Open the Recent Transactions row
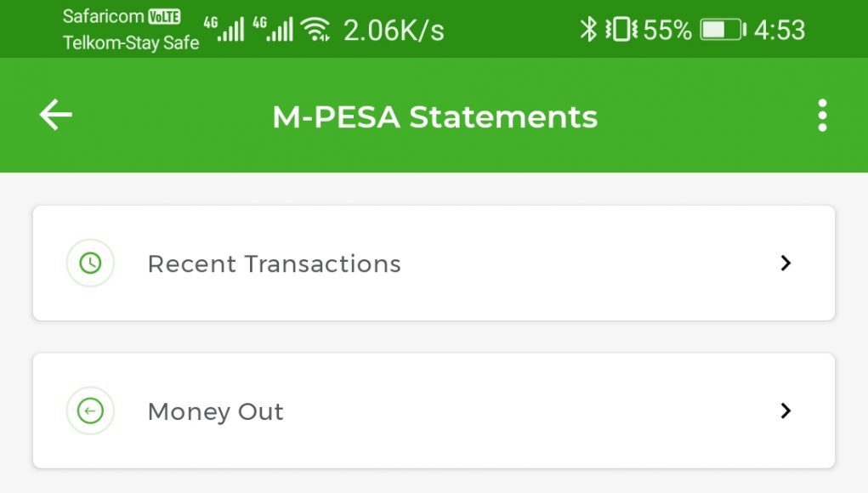Screen dimensions: 868x493 (x=434, y=263)
